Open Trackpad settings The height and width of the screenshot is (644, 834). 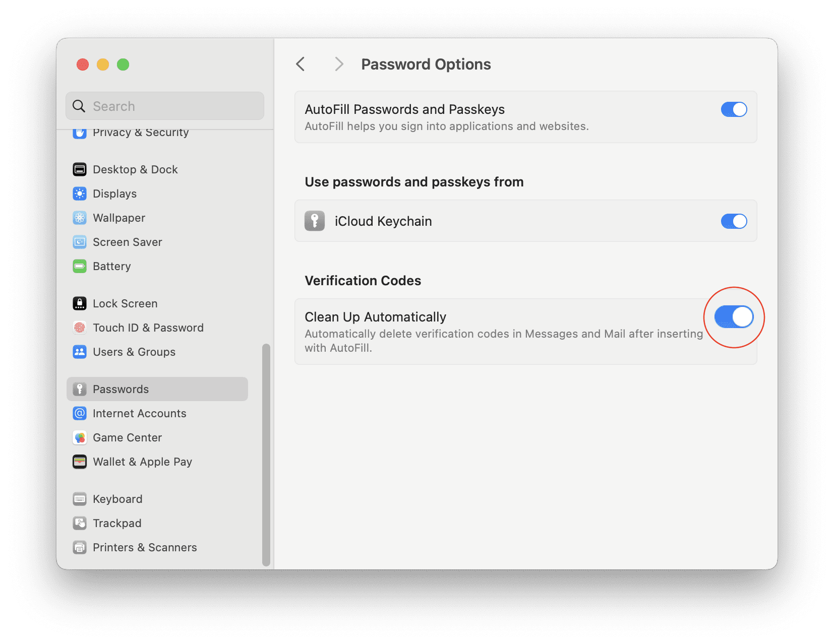tap(117, 523)
